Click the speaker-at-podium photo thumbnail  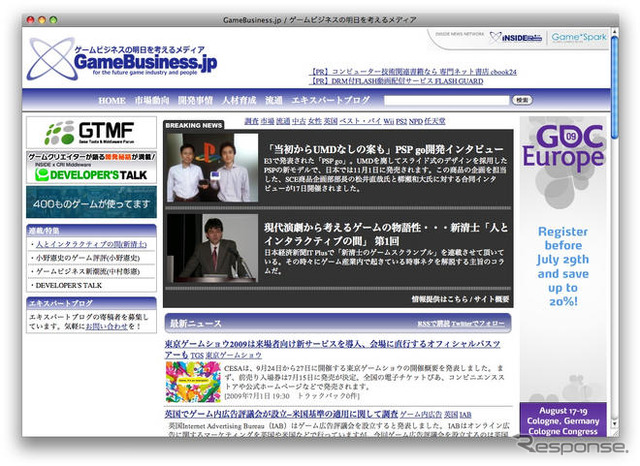[212, 248]
